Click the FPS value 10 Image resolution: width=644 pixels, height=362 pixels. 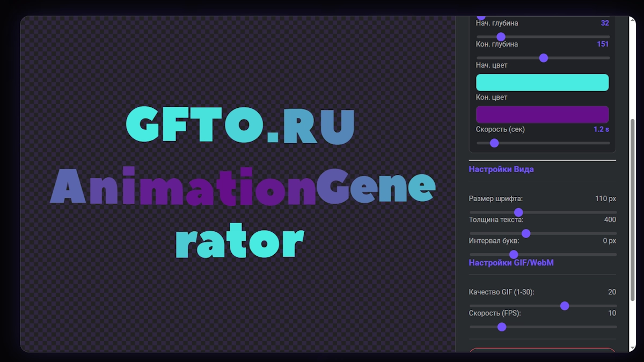[x=612, y=313]
